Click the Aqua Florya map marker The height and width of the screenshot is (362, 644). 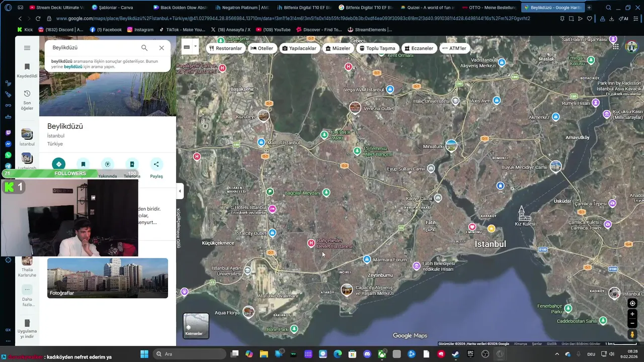[x=249, y=312]
